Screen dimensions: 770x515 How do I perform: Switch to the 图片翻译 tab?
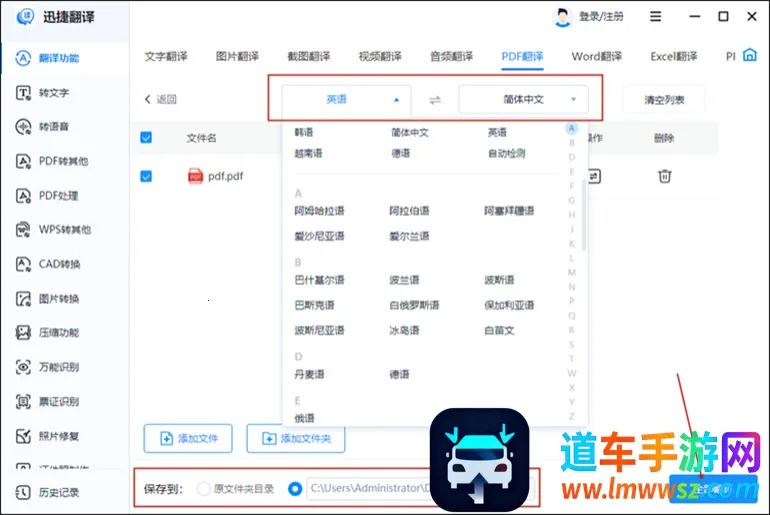pos(237,56)
